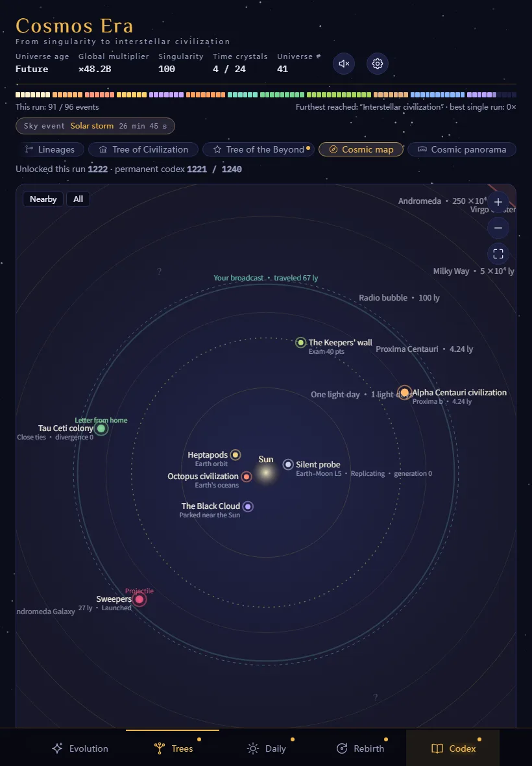This screenshot has width=532, height=766.
Task: Zoom in with the plus button
Action: [x=498, y=202]
